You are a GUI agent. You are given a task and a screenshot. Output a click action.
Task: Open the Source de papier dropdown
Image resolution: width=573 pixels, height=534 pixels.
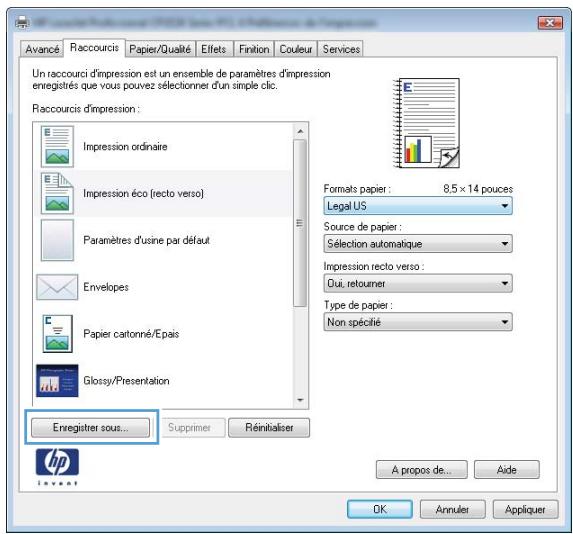418,244
